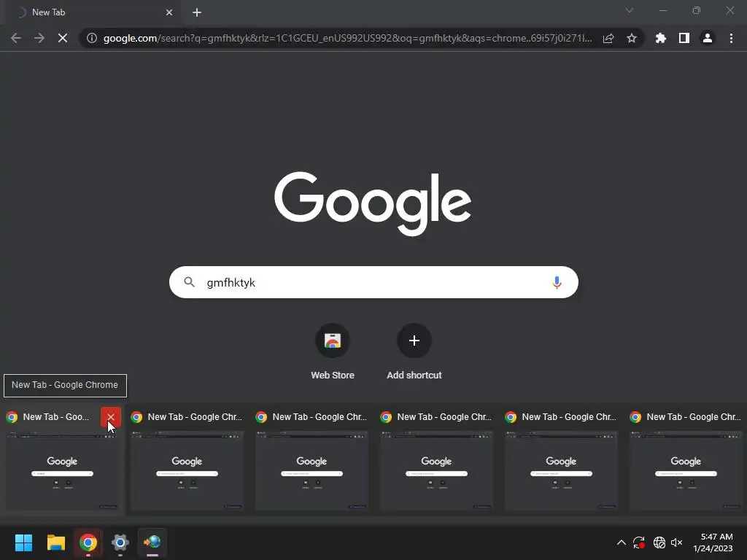Click the search magnifier icon
The width and height of the screenshot is (747, 560).
click(x=189, y=282)
